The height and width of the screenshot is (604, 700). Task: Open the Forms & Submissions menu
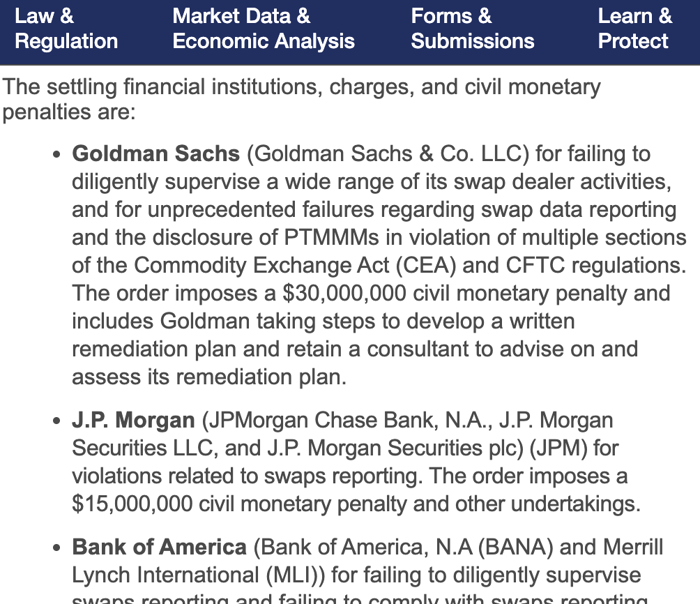pyautogui.click(x=472, y=29)
